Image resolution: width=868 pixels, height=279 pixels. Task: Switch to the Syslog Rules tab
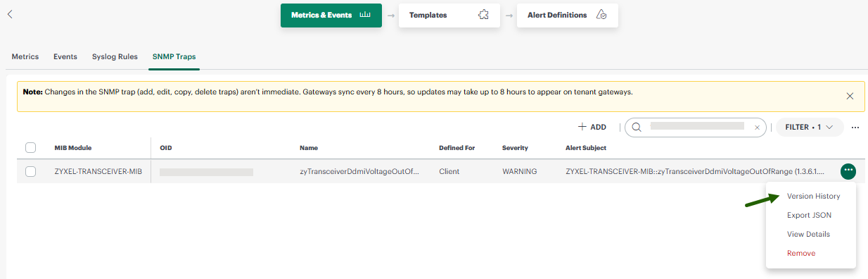(x=115, y=56)
